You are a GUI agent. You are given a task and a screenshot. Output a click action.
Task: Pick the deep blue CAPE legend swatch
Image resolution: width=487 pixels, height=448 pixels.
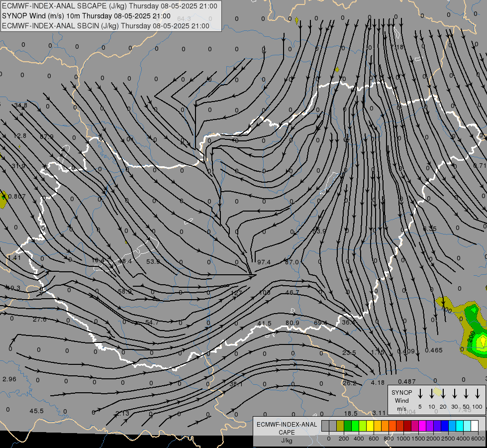pyautogui.click(x=444, y=426)
